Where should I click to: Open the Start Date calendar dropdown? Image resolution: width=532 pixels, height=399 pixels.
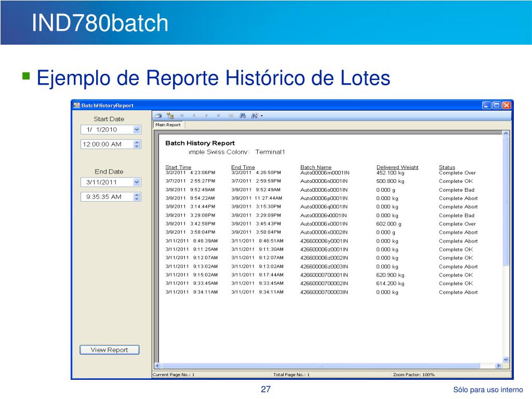(137, 129)
